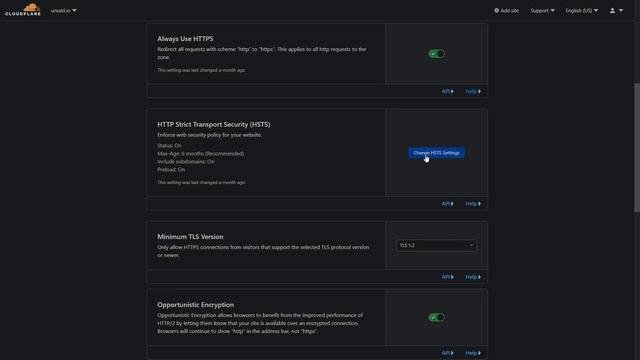Click the Cloudflare logo
This screenshot has width=640, height=360.
pyautogui.click(x=23, y=10)
